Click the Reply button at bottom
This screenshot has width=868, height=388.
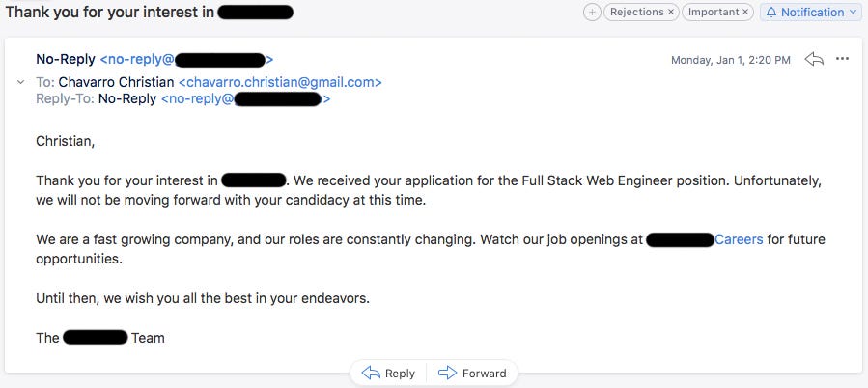(x=388, y=374)
